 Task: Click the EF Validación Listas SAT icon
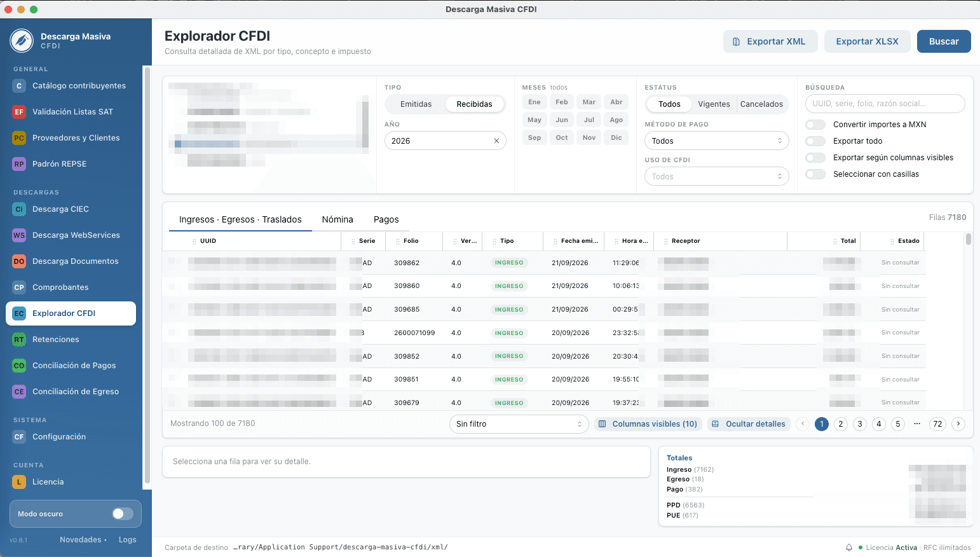coord(19,112)
